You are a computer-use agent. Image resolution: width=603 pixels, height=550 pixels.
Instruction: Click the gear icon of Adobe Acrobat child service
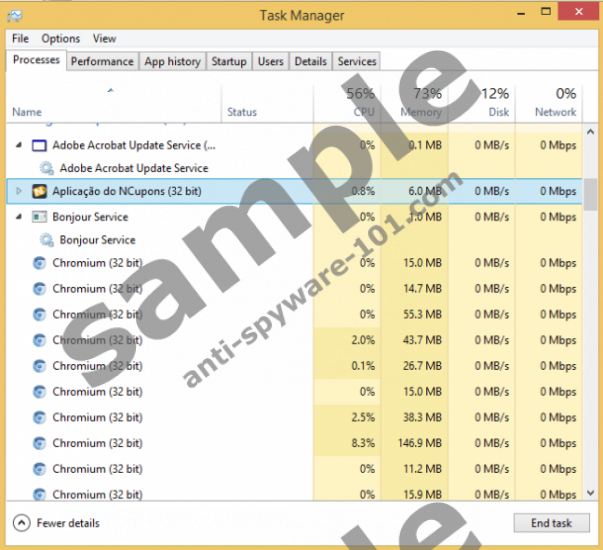coord(46,168)
